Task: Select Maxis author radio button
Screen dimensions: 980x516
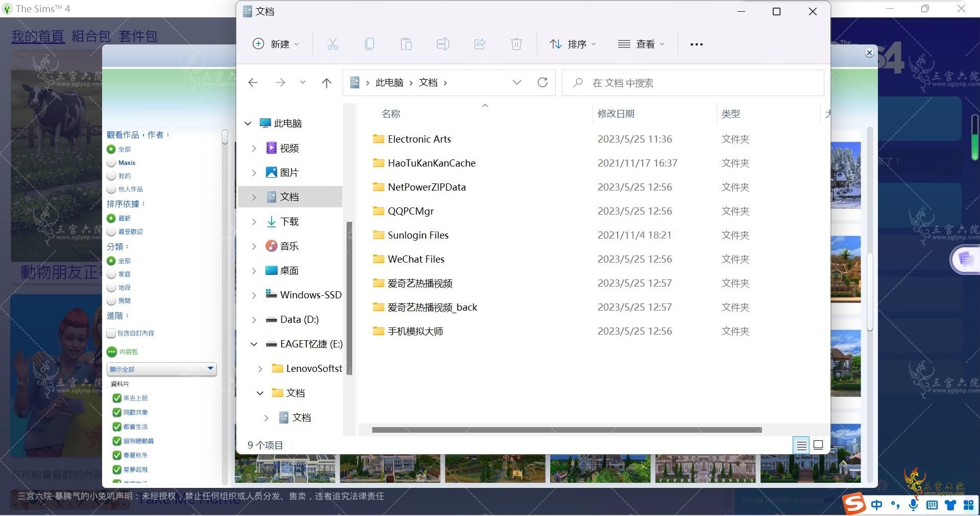Action: (111, 162)
